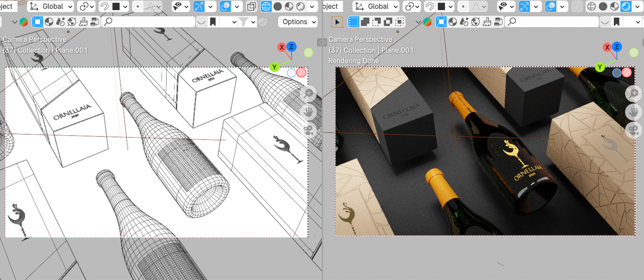This screenshot has width=644, height=280.
Task: Click the red X axis on the right navigation gizmo
Action: click(607, 47)
